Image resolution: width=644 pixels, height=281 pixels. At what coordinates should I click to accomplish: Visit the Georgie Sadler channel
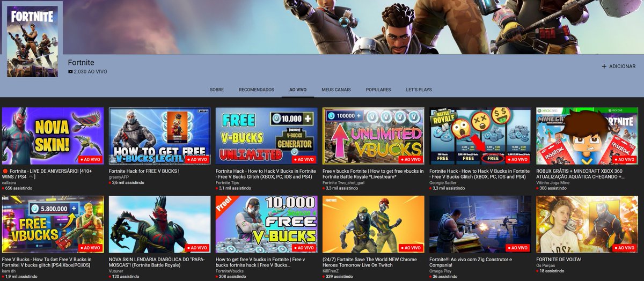[x=444, y=183]
